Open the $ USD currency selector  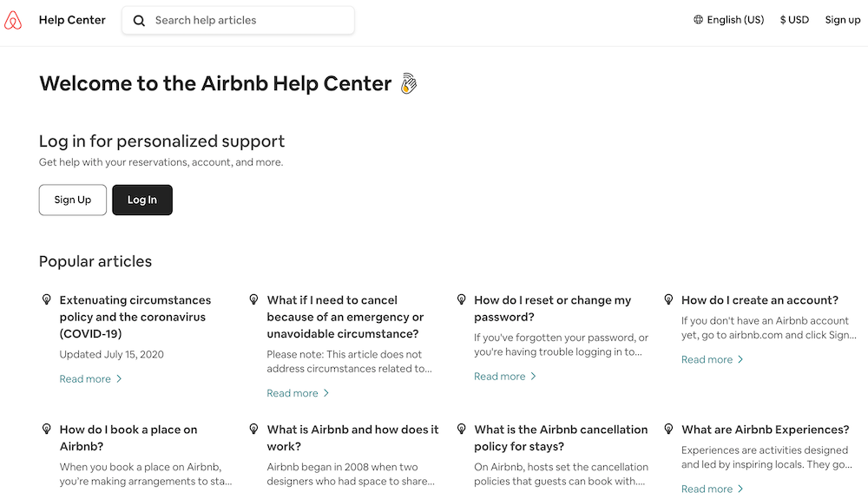pyautogui.click(x=794, y=20)
